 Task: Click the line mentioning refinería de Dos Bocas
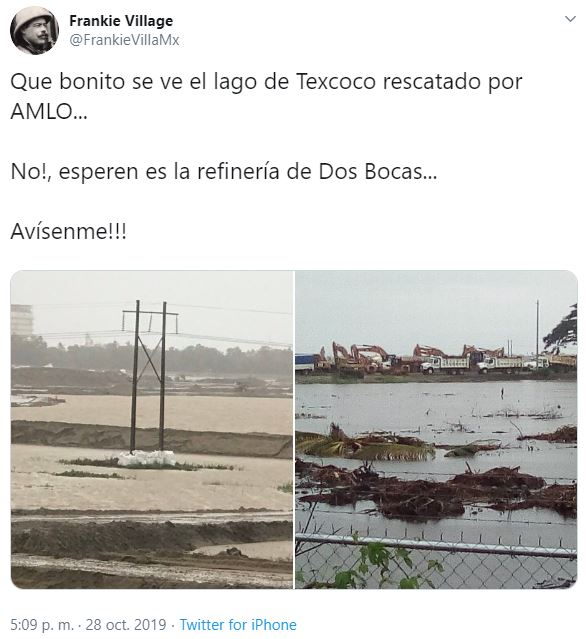pos(224,171)
